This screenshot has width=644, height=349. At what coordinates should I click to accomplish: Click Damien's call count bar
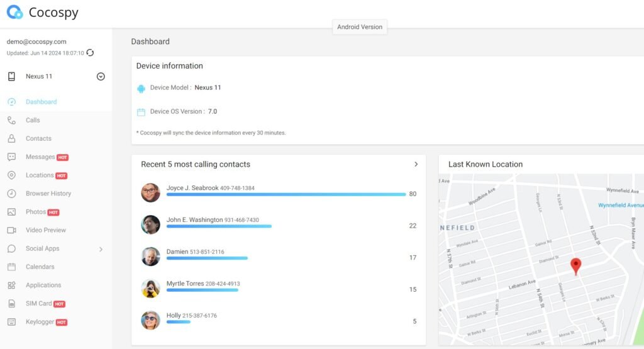207,258
